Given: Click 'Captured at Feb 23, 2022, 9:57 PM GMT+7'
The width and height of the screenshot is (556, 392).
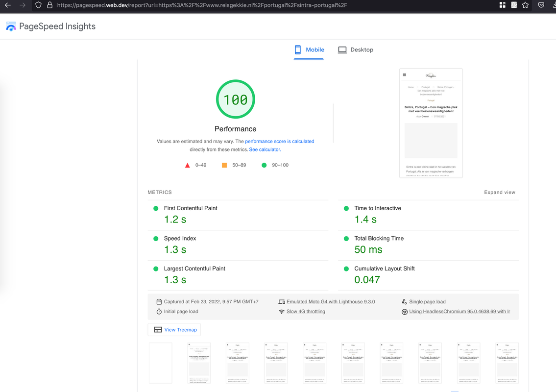Looking at the screenshot, I should click(x=211, y=301).
